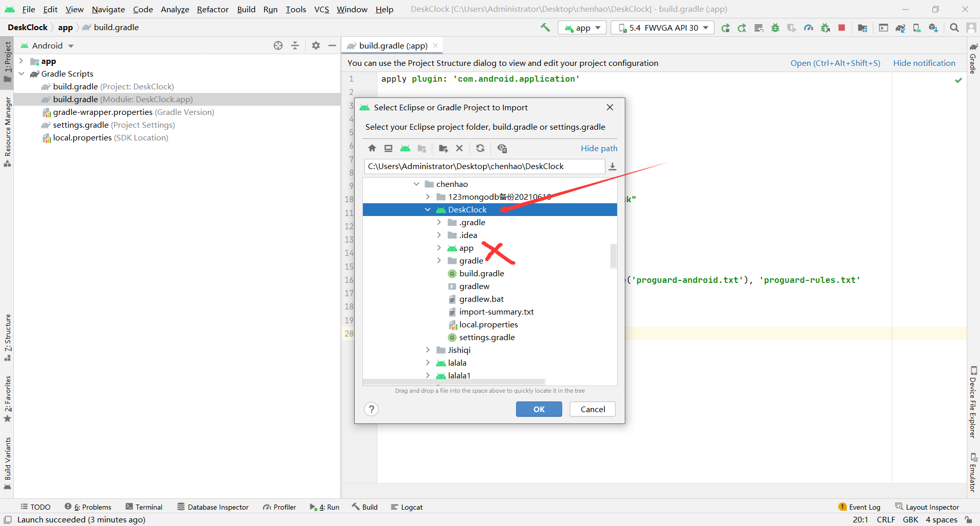Open the SDK Manager icon
Image resolution: width=980 pixels, height=526 pixels.
(934, 28)
